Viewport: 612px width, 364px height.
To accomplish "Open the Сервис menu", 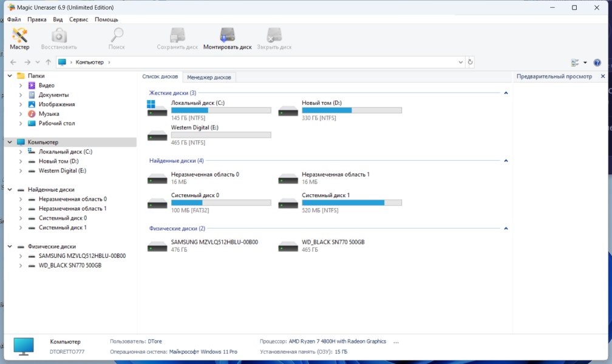I will 78,19.
